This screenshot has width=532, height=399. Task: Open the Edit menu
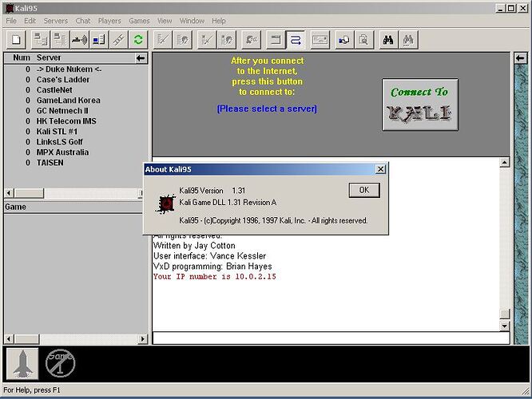pyautogui.click(x=30, y=21)
